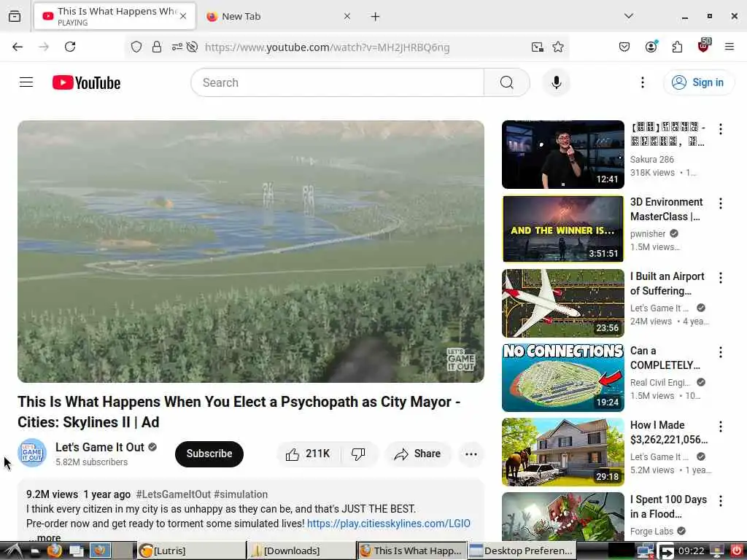Open the list all tabs chevron

click(628, 16)
